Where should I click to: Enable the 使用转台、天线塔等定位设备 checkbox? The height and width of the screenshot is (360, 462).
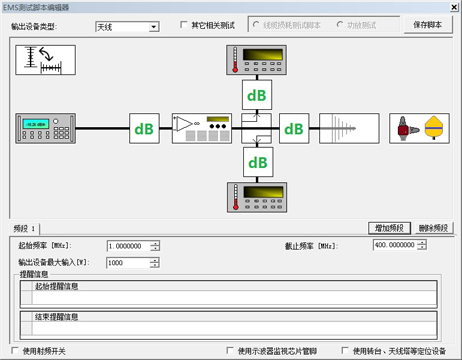[x=345, y=351]
